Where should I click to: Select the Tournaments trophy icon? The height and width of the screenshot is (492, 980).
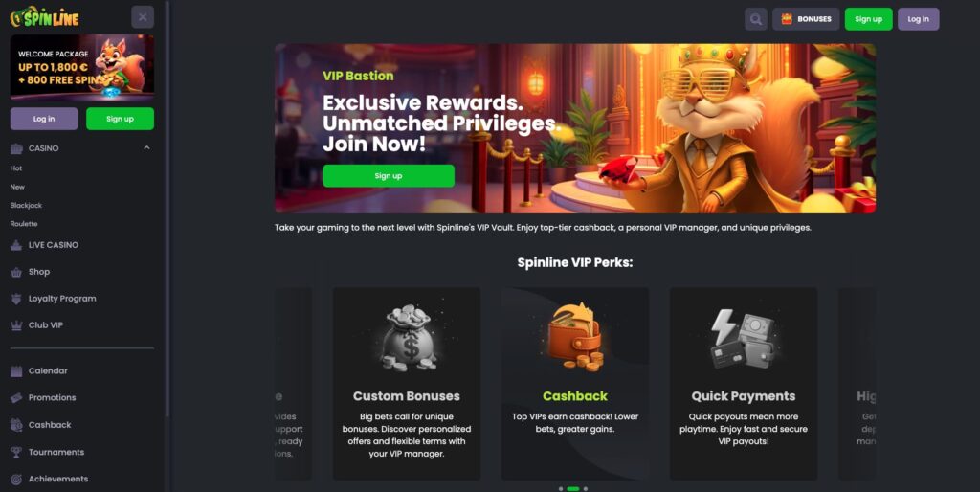coord(16,452)
